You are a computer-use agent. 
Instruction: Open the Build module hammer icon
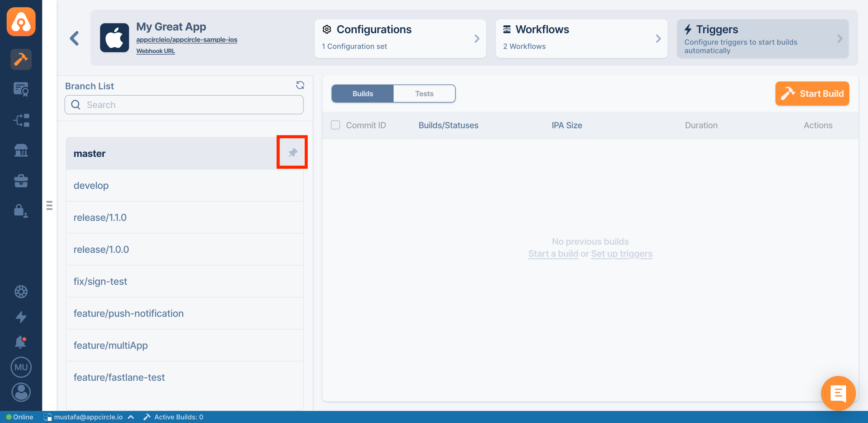[21, 59]
